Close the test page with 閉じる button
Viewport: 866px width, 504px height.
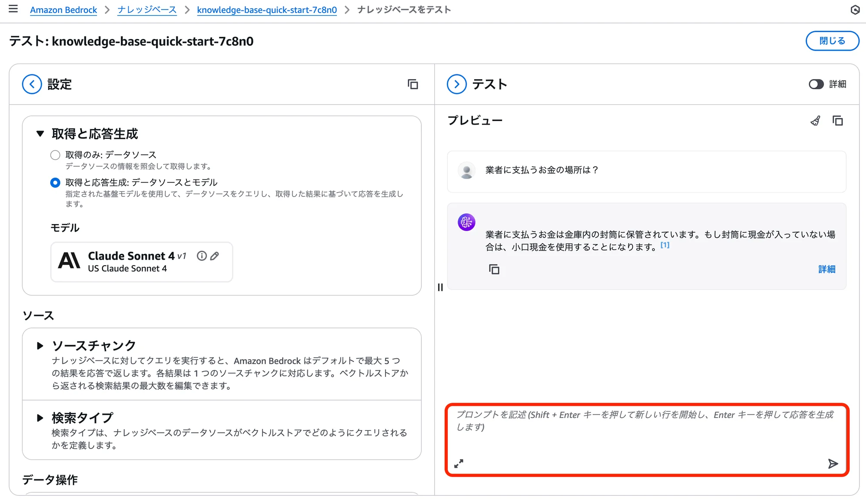pos(832,41)
